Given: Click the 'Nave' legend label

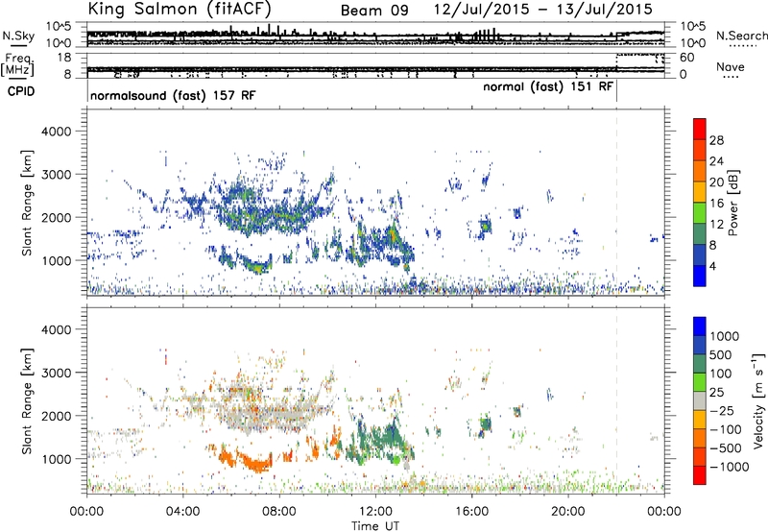Looking at the screenshot, I should (731, 66).
